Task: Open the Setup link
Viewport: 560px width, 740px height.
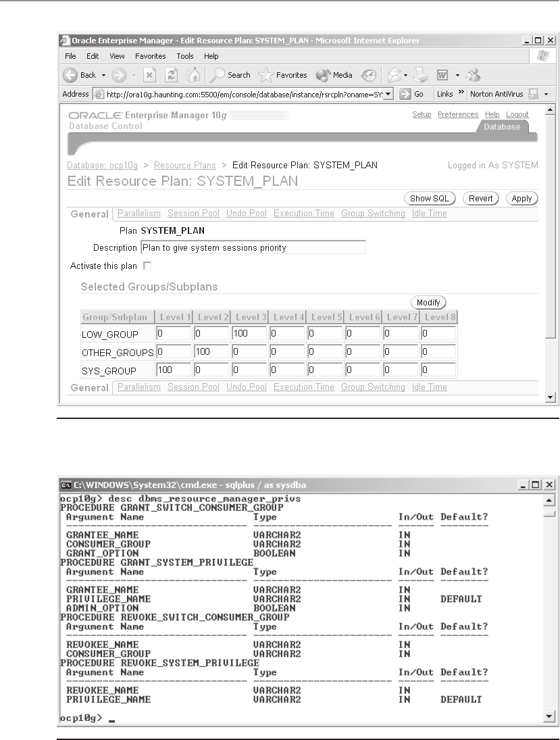Action: click(422, 115)
